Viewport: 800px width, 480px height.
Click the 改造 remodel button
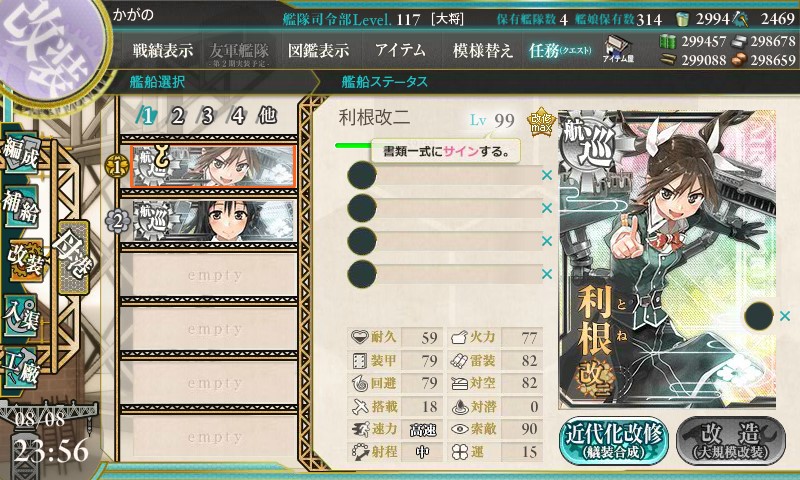[731, 441]
